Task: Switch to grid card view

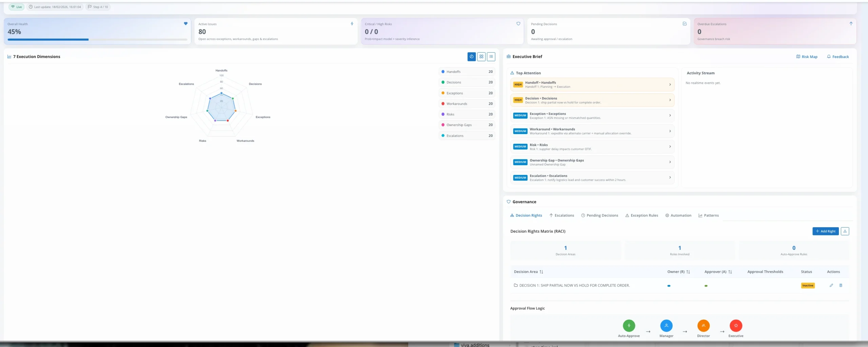Action: point(481,57)
